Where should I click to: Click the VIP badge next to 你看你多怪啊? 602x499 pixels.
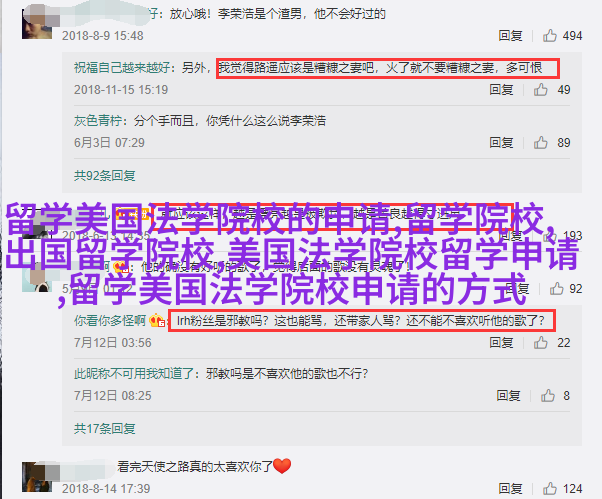click(x=157, y=321)
